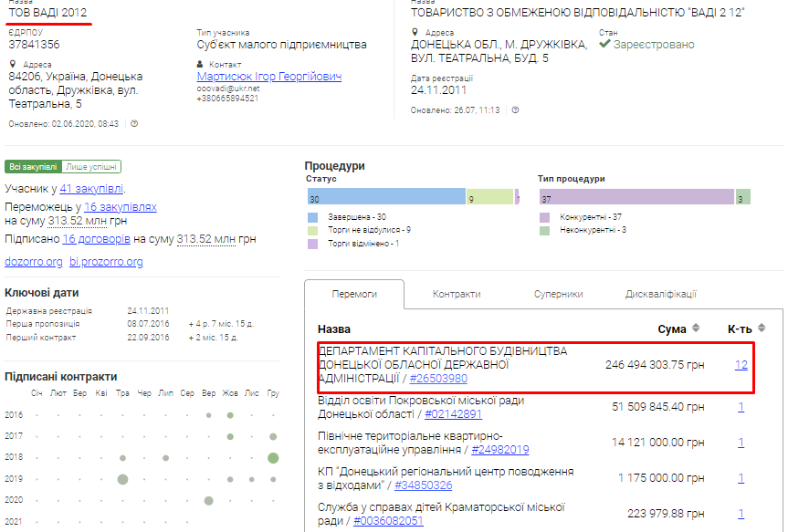
Task: Click the light green status bar segment labeled 9
Action: [x=490, y=196]
